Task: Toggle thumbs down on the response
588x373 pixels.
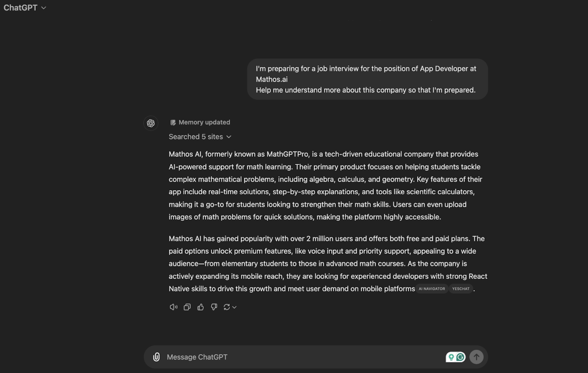Action: 214,307
